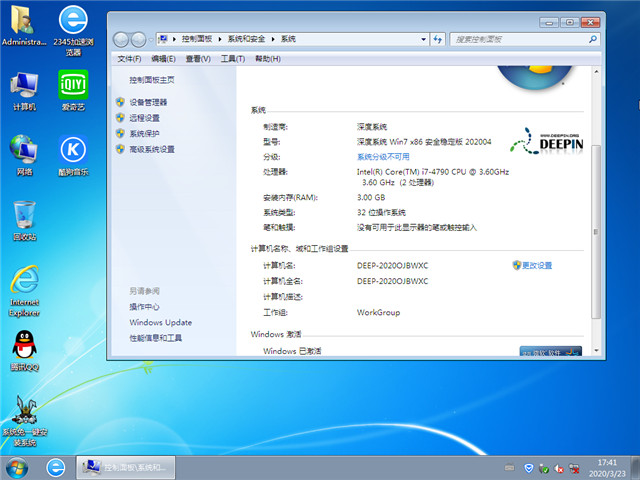This screenshot has height=480, width=640.
Task: Open the 腾讯QQ desktop icon
Action: (24, 350)
